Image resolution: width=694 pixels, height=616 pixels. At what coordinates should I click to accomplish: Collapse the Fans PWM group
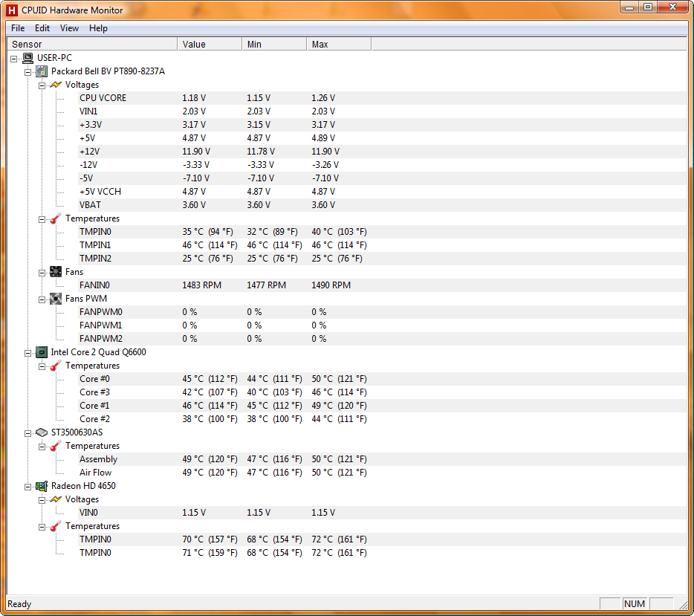click(42, 299)
